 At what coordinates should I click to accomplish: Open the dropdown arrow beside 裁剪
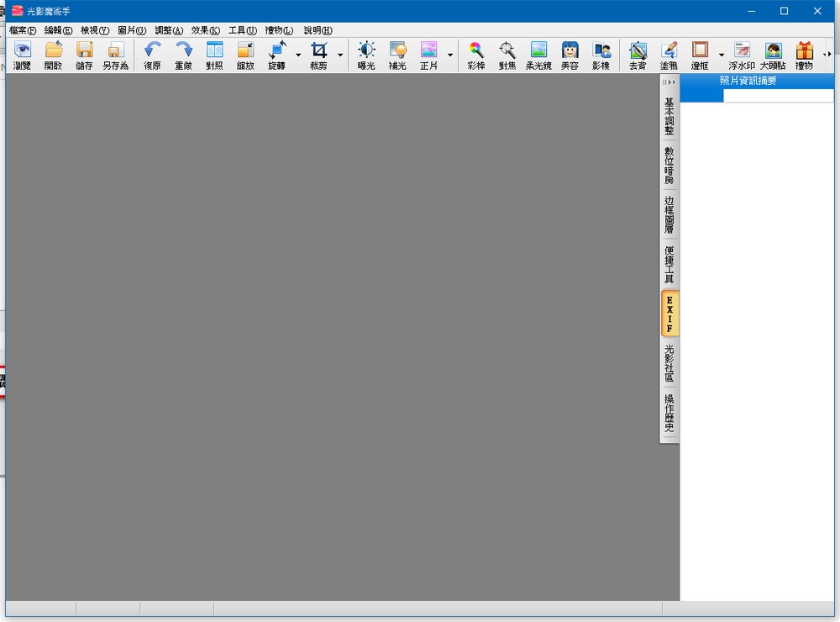pos(340,55)
